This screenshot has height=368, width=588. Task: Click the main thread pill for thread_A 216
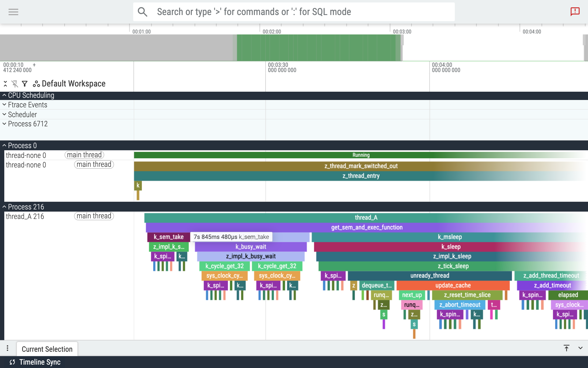(x=93, y=216)
